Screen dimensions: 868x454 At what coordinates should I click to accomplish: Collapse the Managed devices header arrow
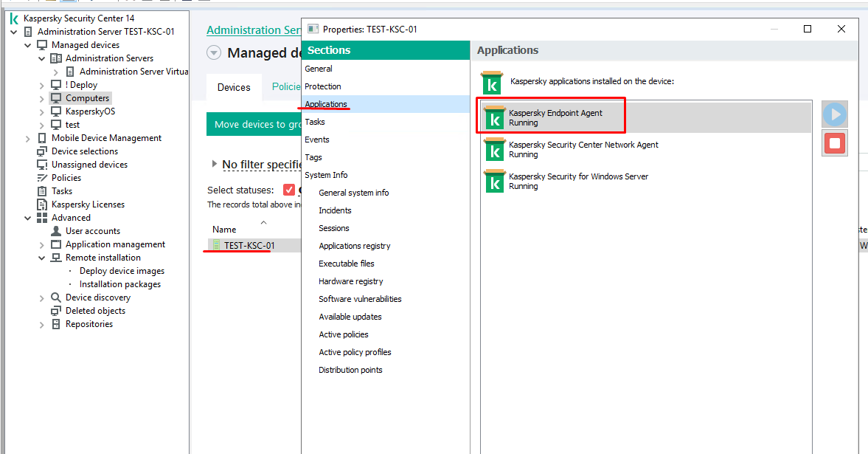[214, 52]
